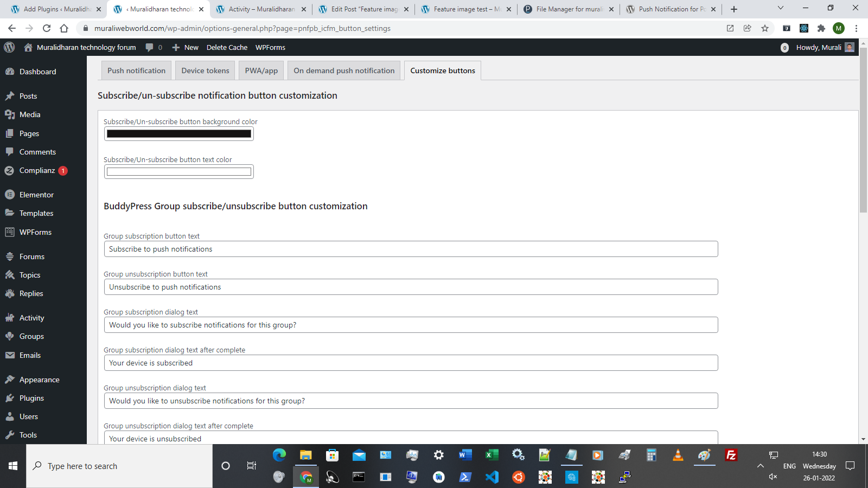Open a new browser tab
Viewport: 868px width, 488px height.
[734, 9]
